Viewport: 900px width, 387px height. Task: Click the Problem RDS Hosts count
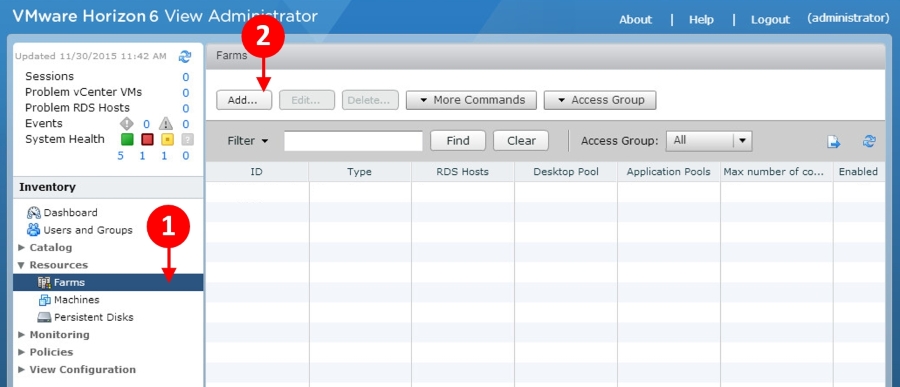coord(185,109)
